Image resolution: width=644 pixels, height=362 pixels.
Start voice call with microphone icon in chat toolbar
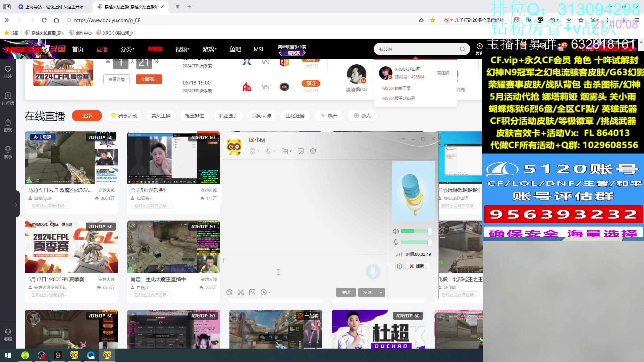[x=268, y=152]
